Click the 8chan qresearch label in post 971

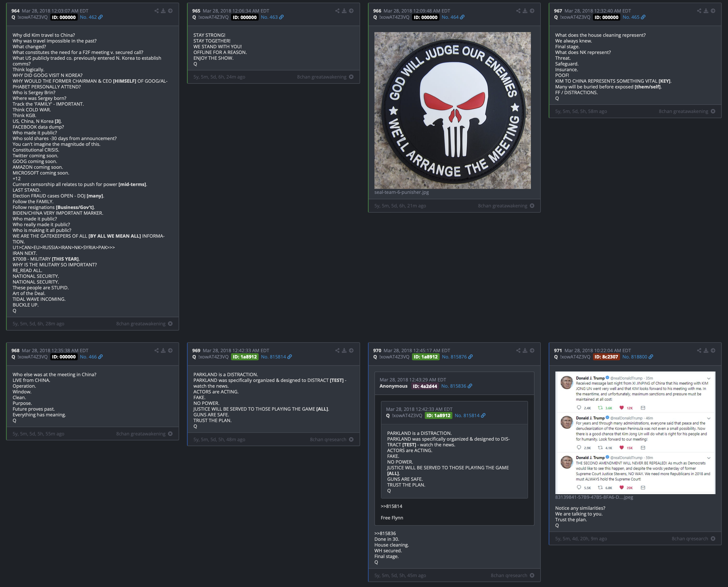tap(690, 538)
